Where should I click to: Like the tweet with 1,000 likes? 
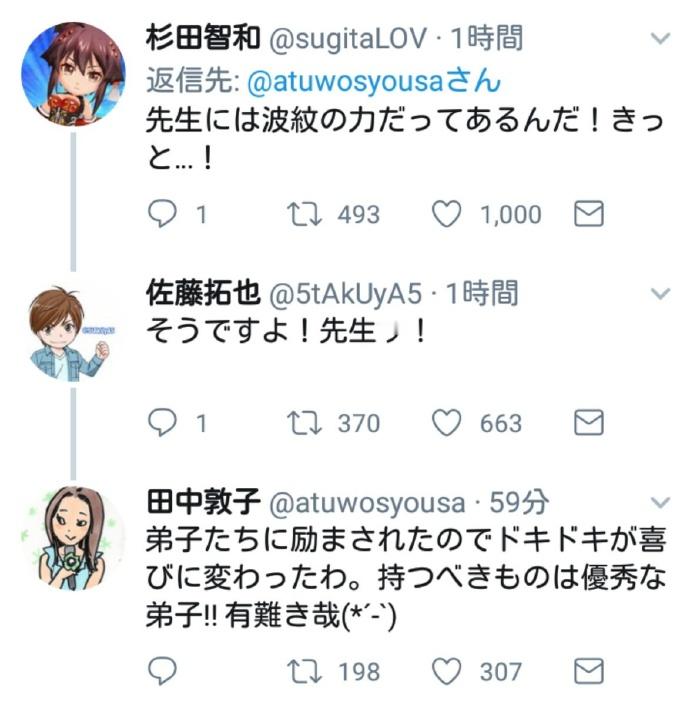click(446, 214)
